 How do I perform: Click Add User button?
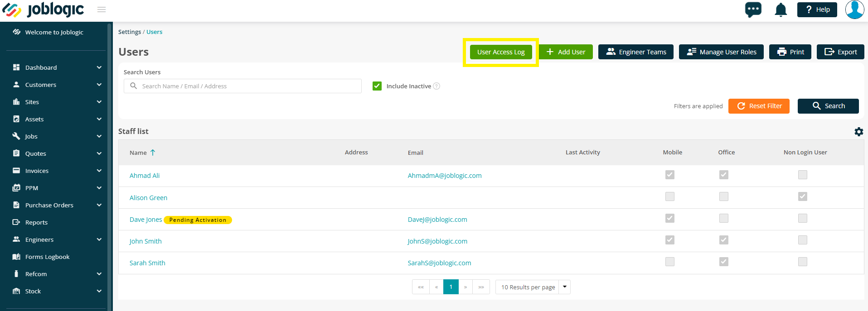[x=566, y=52]
